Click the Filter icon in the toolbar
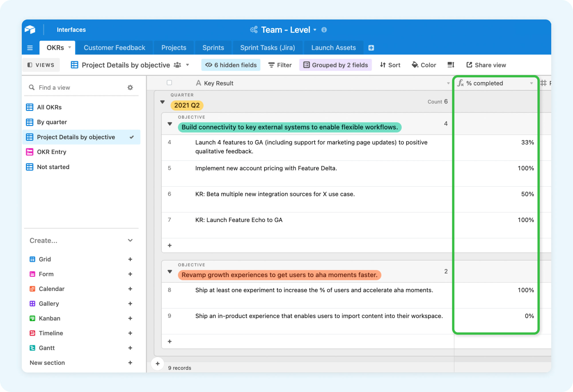573x392 pixels. pos(271,65)
